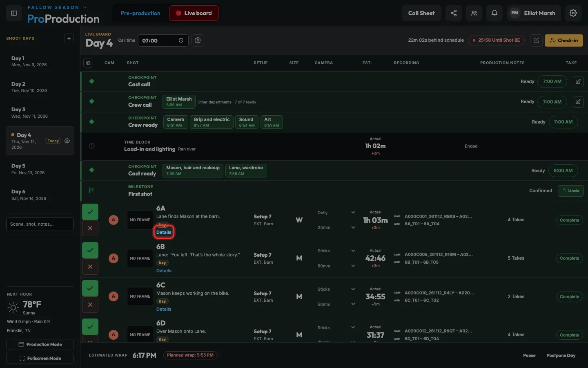Mark shot 6C with green checkmark

[90, 288]
